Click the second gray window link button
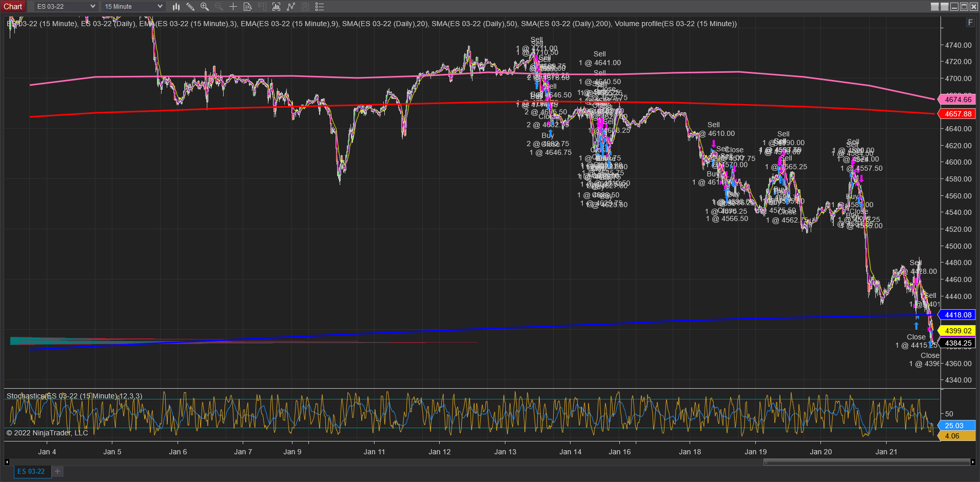Screen dimensions: 980x482 pos(945,7)
